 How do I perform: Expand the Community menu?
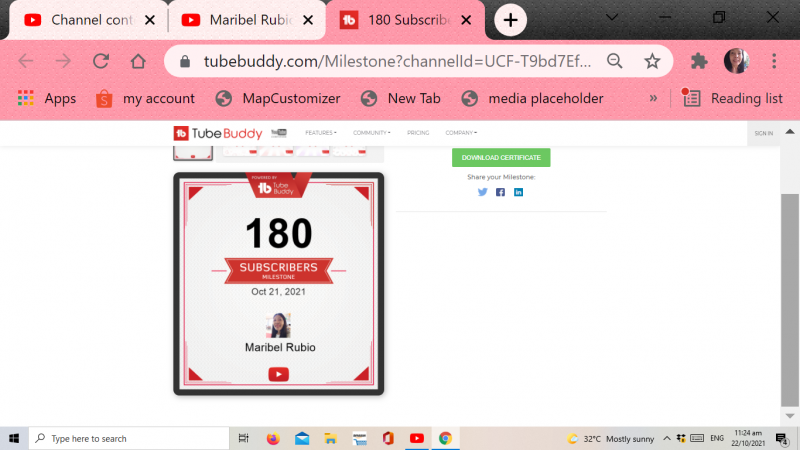pyautogui.click(x=371, y=133)
